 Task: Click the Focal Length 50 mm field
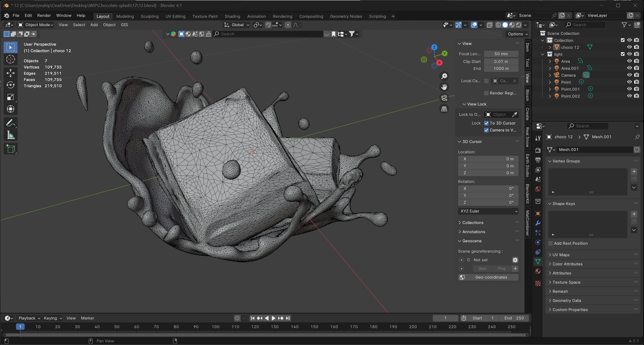point(501,54)
